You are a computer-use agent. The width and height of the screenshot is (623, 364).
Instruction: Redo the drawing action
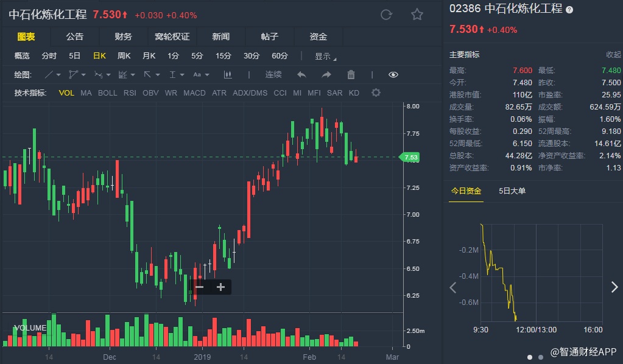tap(326, 75)
